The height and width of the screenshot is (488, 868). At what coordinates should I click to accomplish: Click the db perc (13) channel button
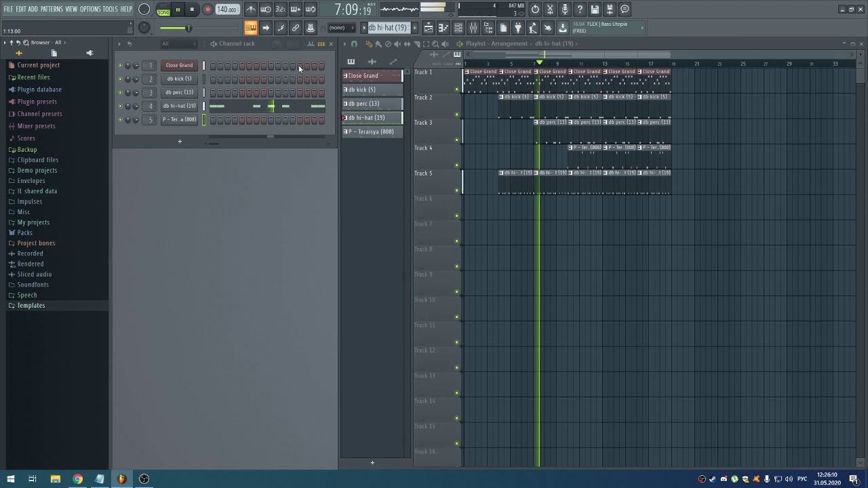[179, 93]
